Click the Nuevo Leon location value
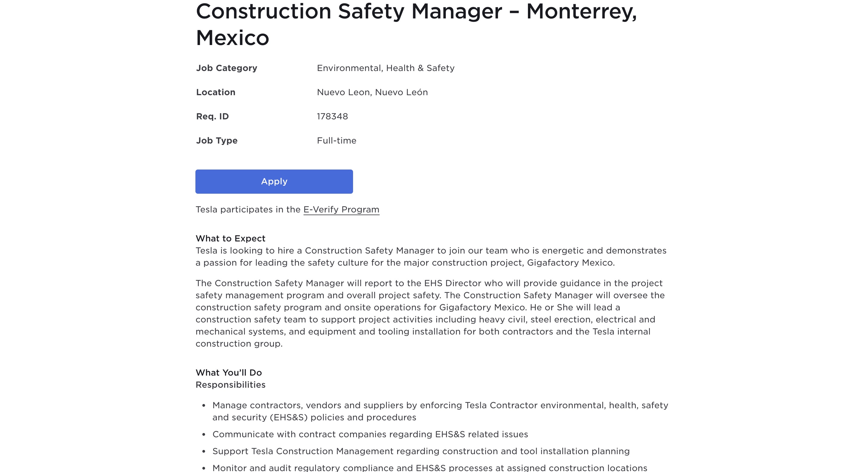Viewport: 868px width, 472px height. pyautogui.click(x=372, y=92)
